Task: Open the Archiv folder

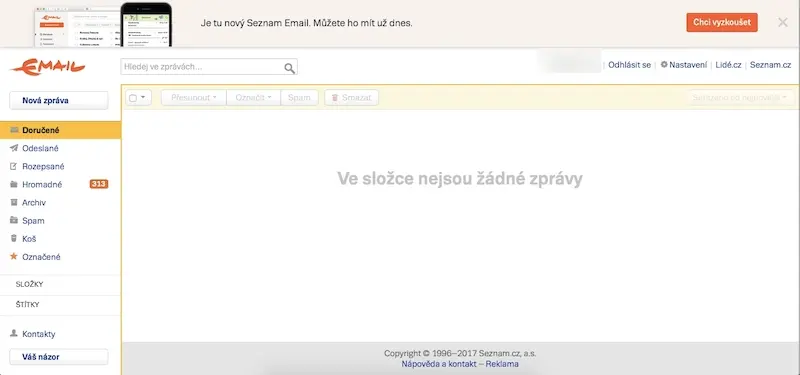Action: 60,203
